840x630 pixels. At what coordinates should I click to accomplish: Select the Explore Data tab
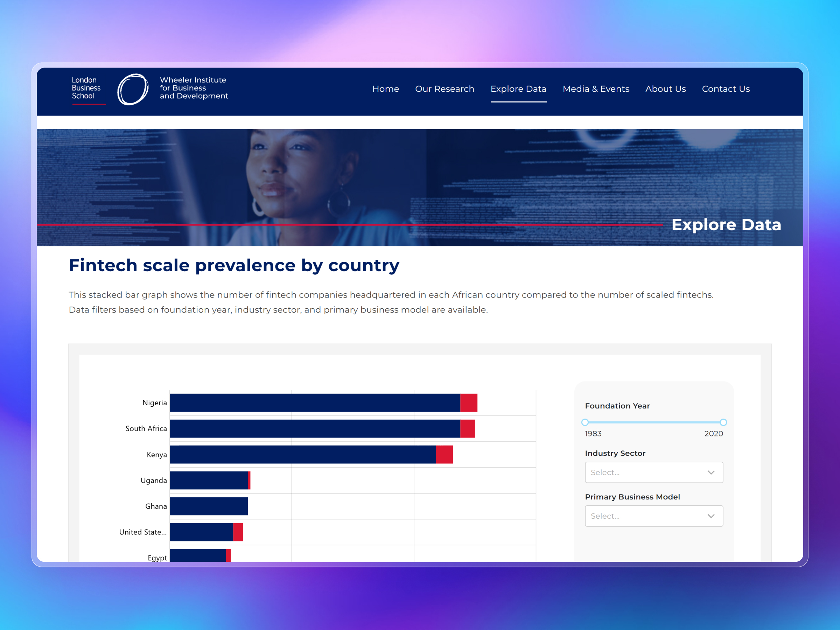click(518, 89)
